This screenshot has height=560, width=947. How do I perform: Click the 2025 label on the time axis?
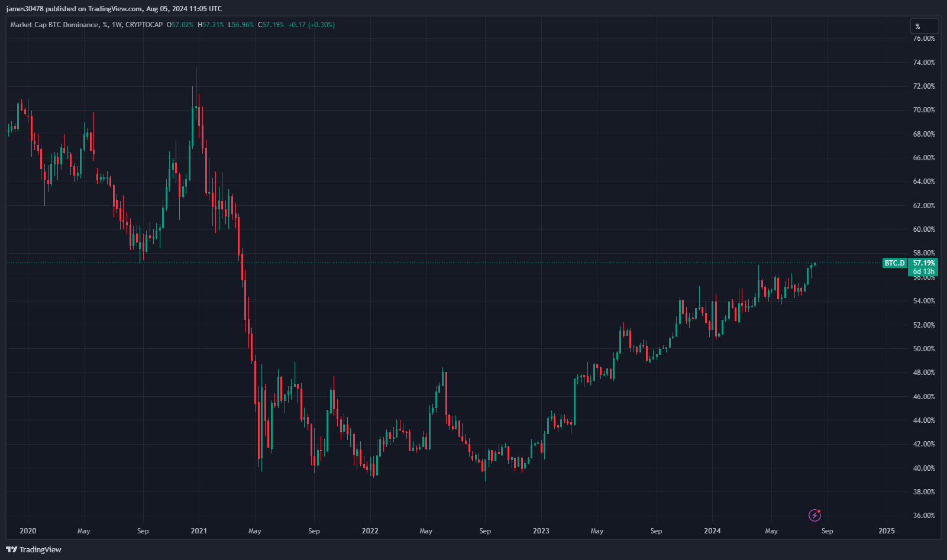pos(887,531)
